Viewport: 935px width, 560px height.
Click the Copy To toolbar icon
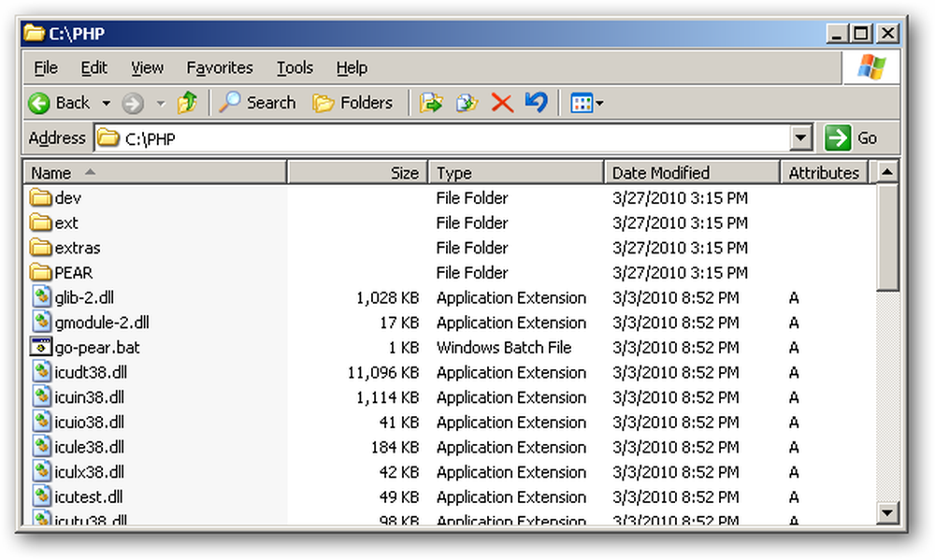(467, 103)
